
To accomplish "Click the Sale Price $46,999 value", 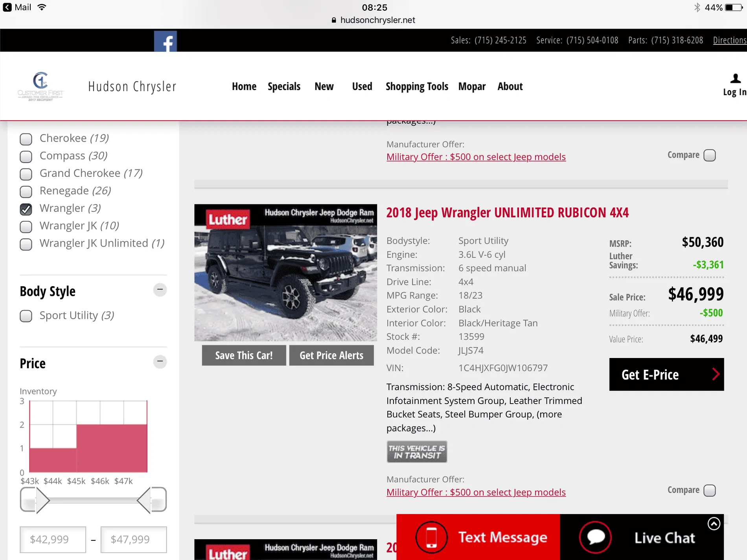I will click(695, 294).
